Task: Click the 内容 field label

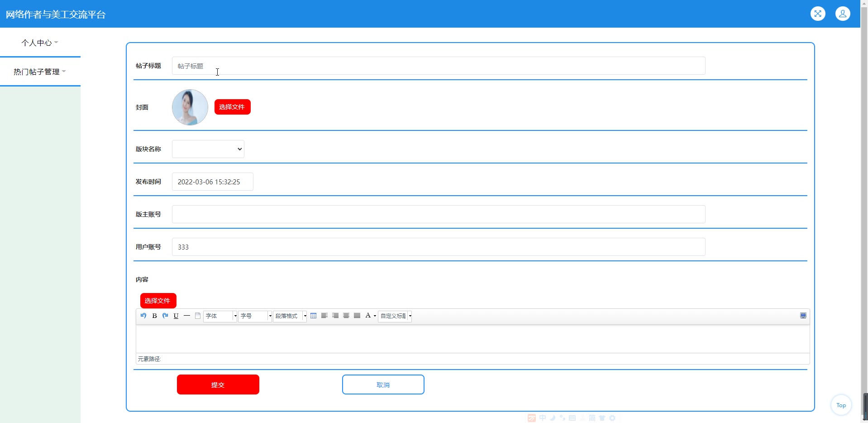Action: (x=142, y=279)
